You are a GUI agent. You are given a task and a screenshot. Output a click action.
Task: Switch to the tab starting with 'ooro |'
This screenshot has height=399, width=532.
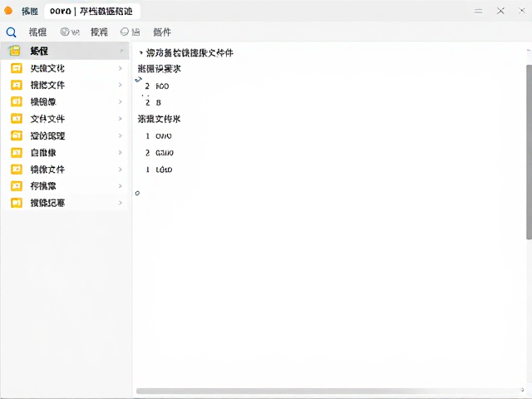click(x=92, y=11)
